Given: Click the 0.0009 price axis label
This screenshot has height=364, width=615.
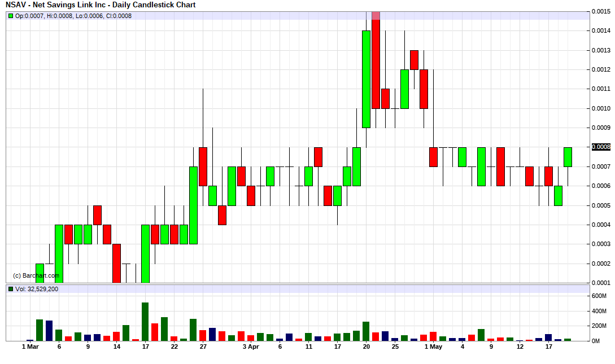Looking at the screenshot, I should point(601,128).
